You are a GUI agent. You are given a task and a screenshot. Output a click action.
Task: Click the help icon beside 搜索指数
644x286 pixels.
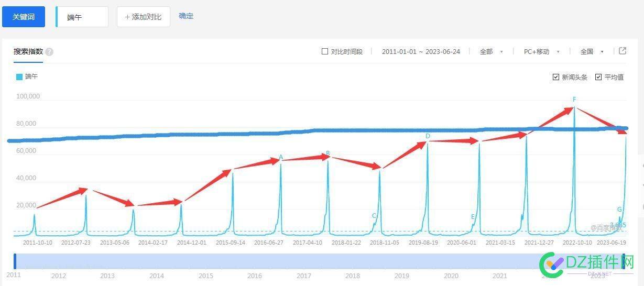[x=49, y=52]
